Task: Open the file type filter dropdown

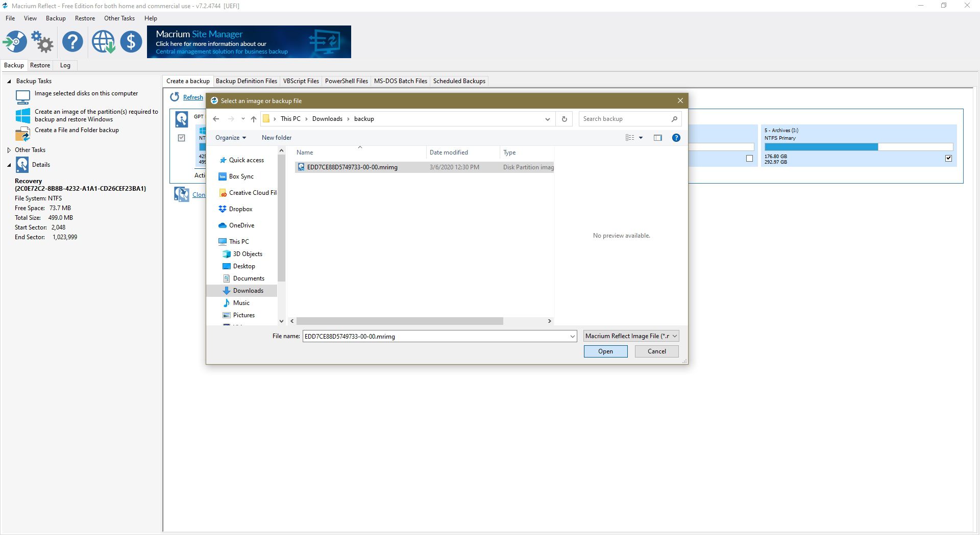Action: [631, 336]
